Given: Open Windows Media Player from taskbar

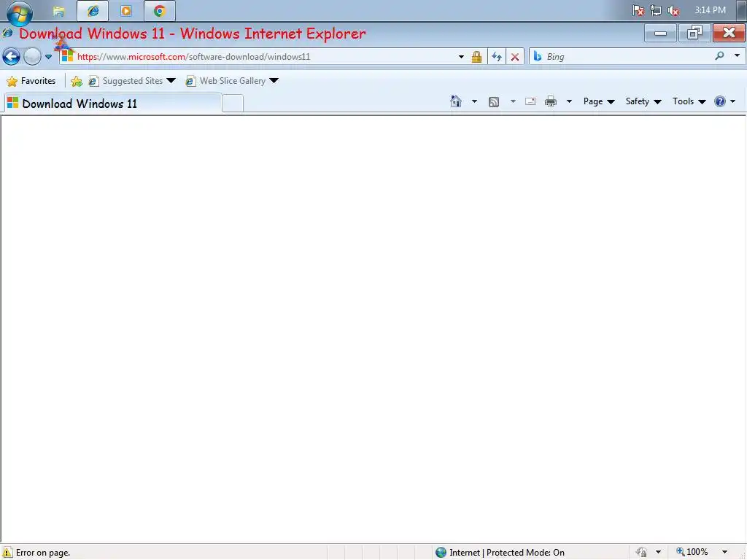Looking at the screenshot, I should tap(125, 11).
